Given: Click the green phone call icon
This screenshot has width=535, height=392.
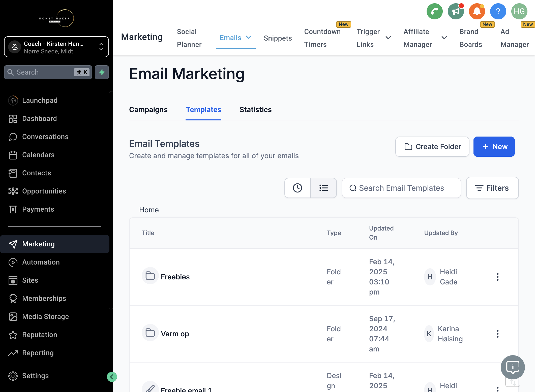Looking at the screenshot, I should (434, 11).
